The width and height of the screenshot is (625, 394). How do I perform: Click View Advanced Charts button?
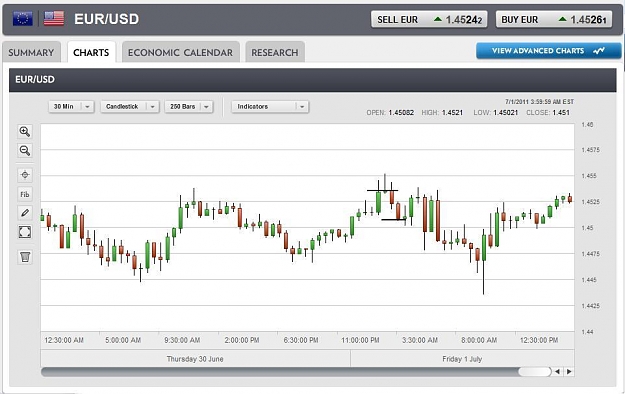tap(548, 51)
